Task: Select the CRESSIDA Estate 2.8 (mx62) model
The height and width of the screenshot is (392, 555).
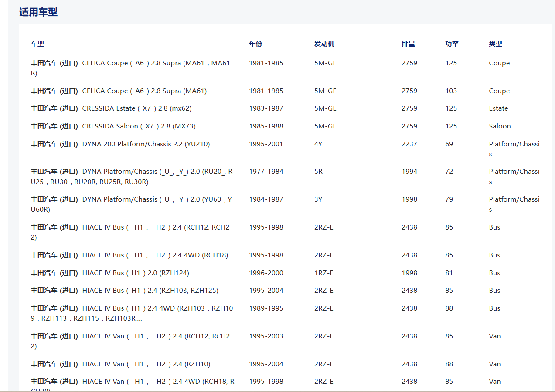Action: pyautogui.click(x=136, y=108)
